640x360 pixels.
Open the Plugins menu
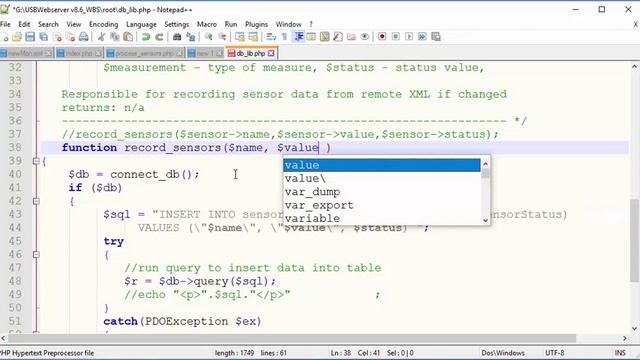click(256, 24)
